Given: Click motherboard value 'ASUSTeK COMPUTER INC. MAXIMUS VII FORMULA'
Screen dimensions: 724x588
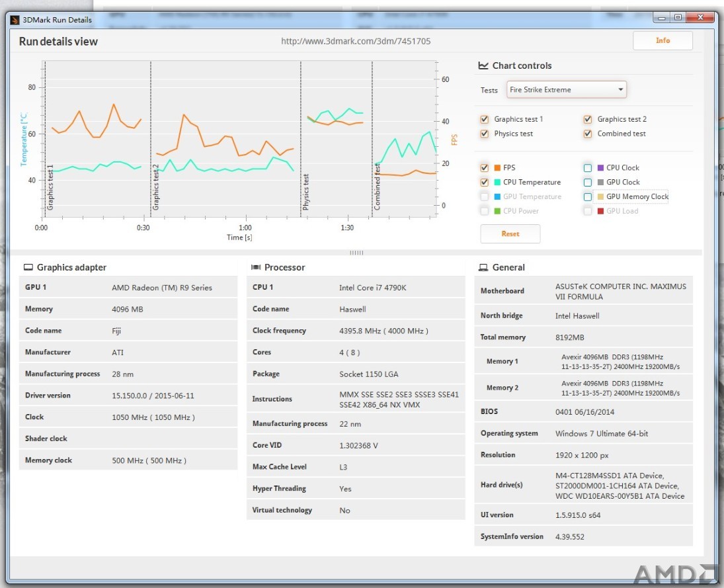Looking at the screenshot, I should (x=621, y=292).
